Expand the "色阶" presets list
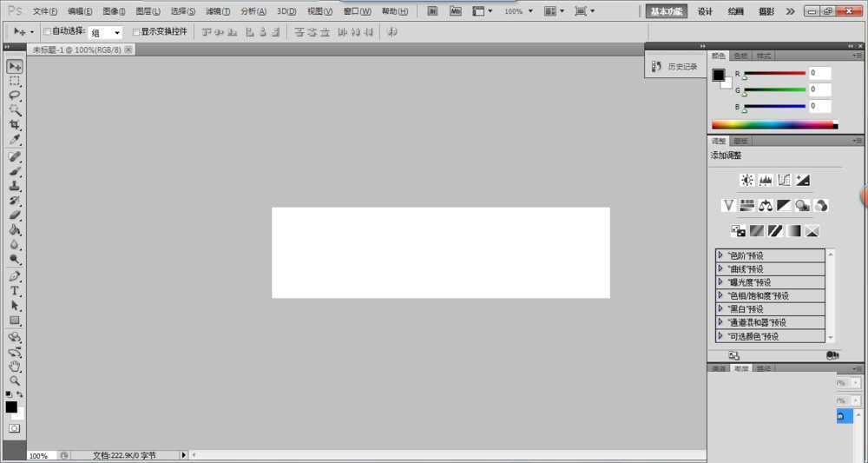868x463 pixels. click(x=720, y=255)
